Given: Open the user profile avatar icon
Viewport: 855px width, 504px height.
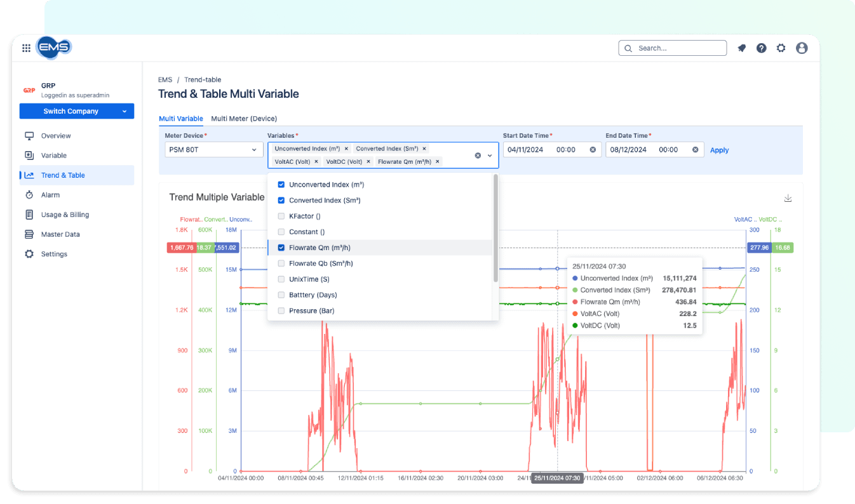Looking at the screenshot, I should (802, 48).
